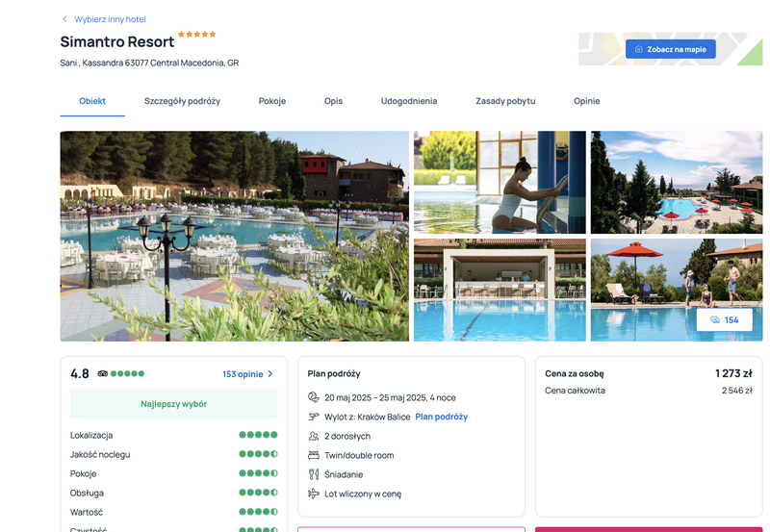
Task: Click the airplane icon by Lot wliczony w cenę
Action: coord(314,494)
